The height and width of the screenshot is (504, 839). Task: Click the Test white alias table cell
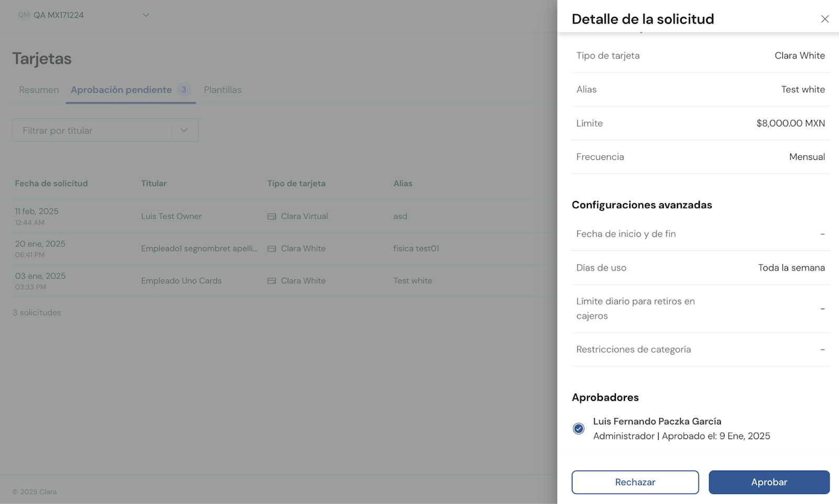pyautogui.click(x=413, y=281)
